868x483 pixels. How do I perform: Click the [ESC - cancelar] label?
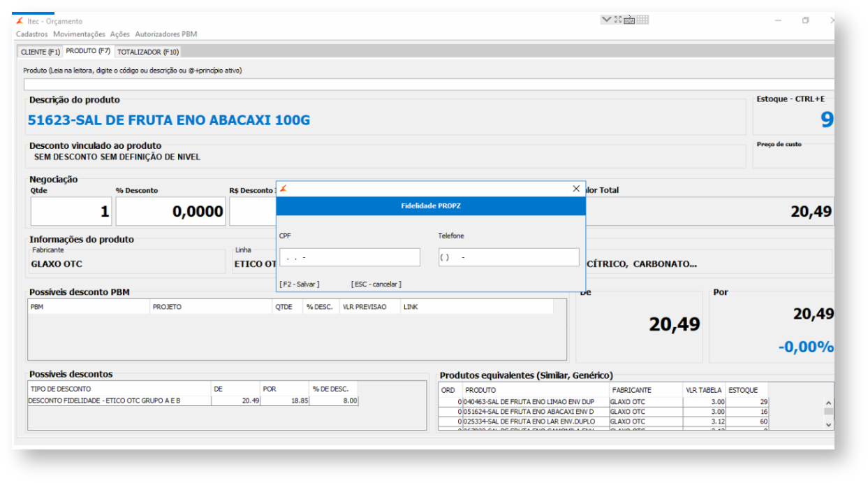coord(376,284)
